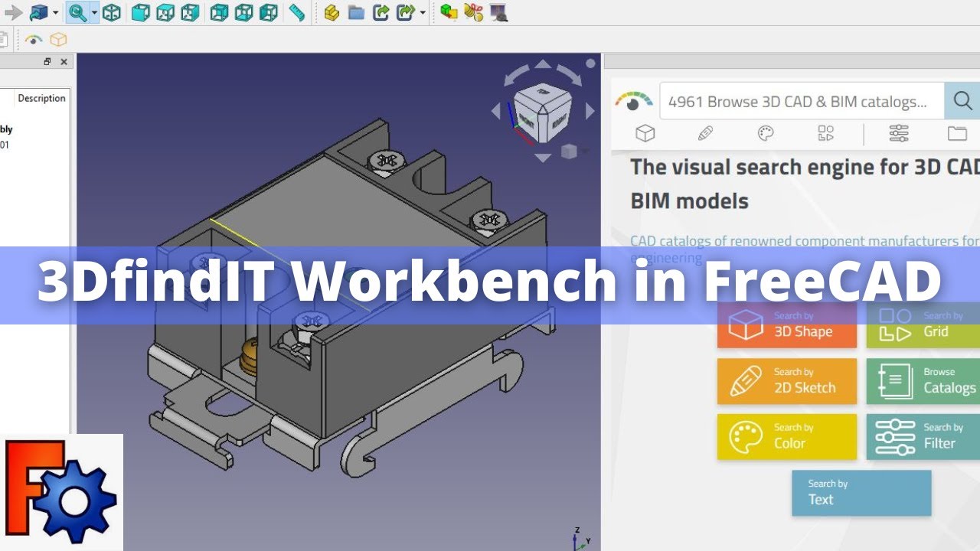Click the right arrow beside navigation cube
Screen dimensions: 980x551
pyautogui.click(x=590, y=112)
